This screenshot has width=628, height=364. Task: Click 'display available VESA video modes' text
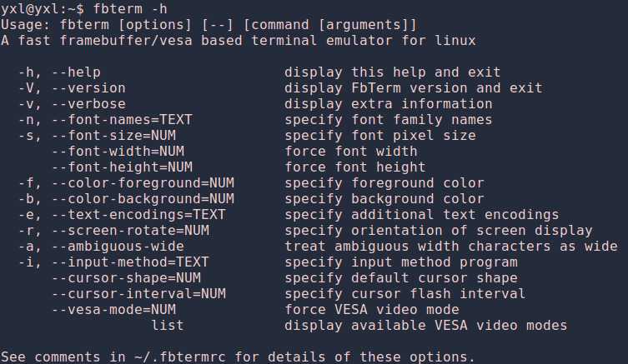[x=425, y=326]
